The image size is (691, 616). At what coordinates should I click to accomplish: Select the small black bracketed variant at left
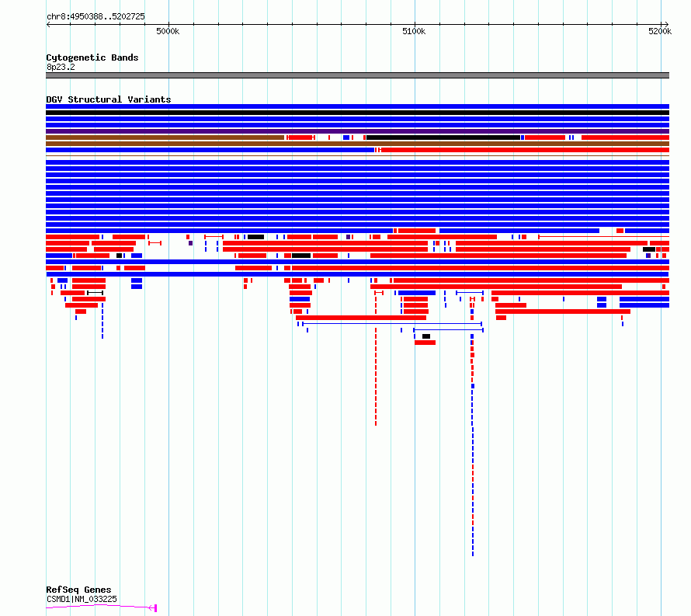click(95, 293)
